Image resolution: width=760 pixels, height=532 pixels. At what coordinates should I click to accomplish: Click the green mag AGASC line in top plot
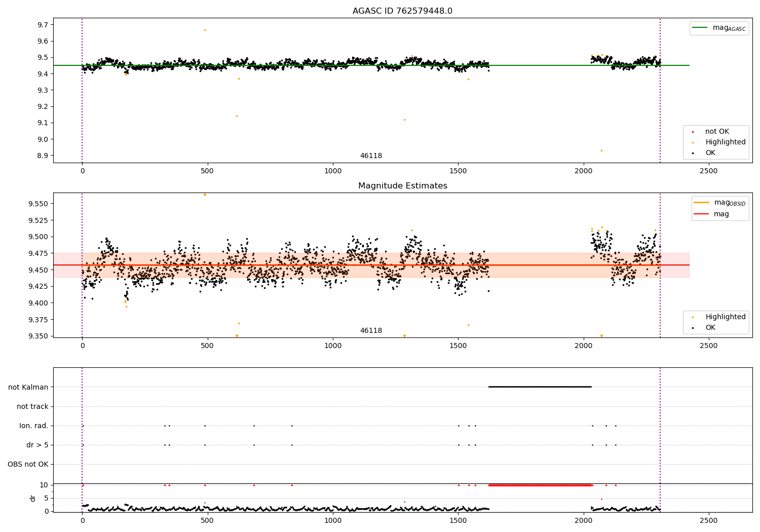[371, 65]
